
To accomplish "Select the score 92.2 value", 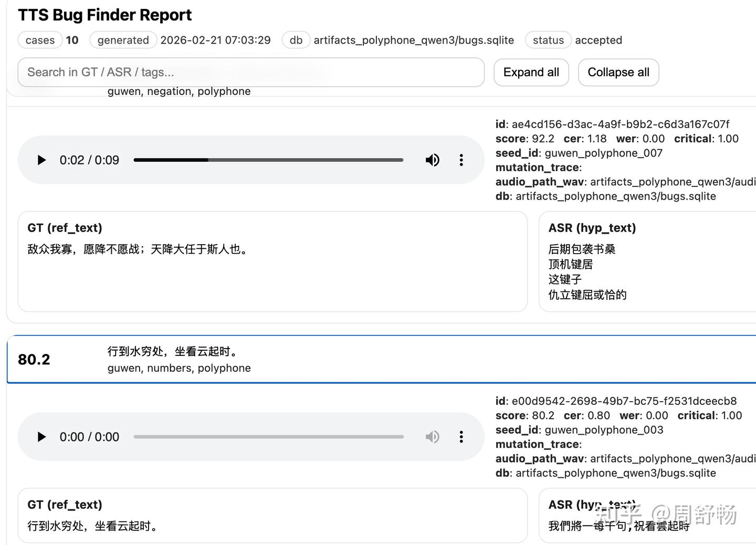I will tap(543, 139).
